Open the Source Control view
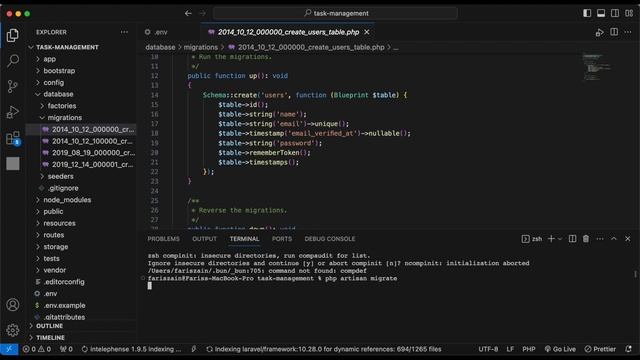 (x=13, y=86)
